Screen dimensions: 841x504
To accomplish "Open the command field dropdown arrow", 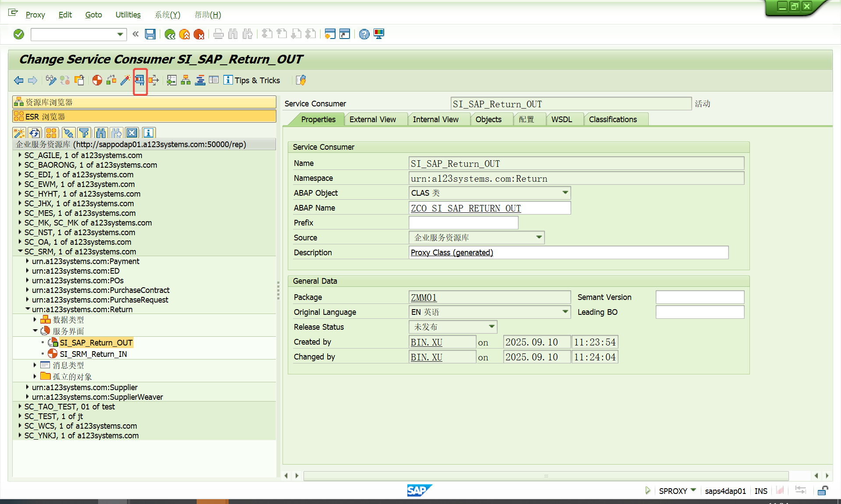I will click(x=120, y=34).
